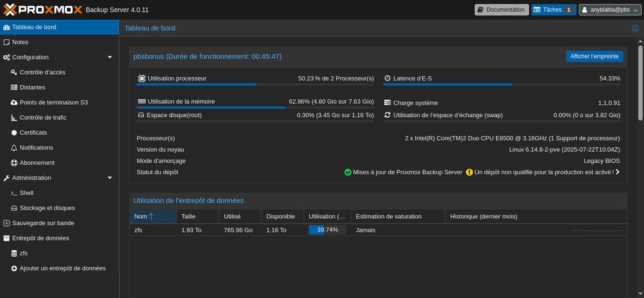This screenshot has height=298, width=644.
Task: Click the Sauvegarde sur bande tape icon
Action: pos(6,223)
